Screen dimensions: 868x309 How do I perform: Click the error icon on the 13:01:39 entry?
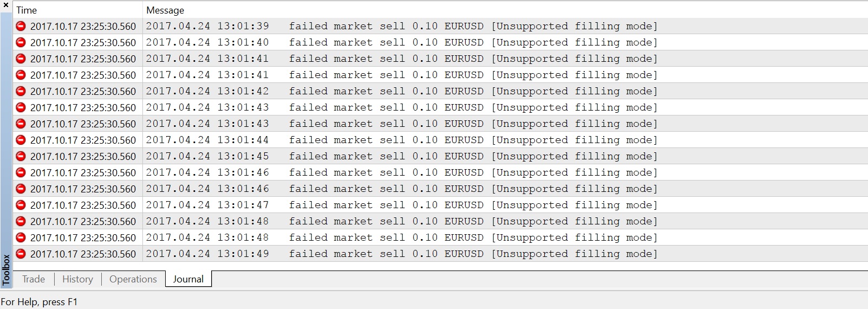pos(21,26)
